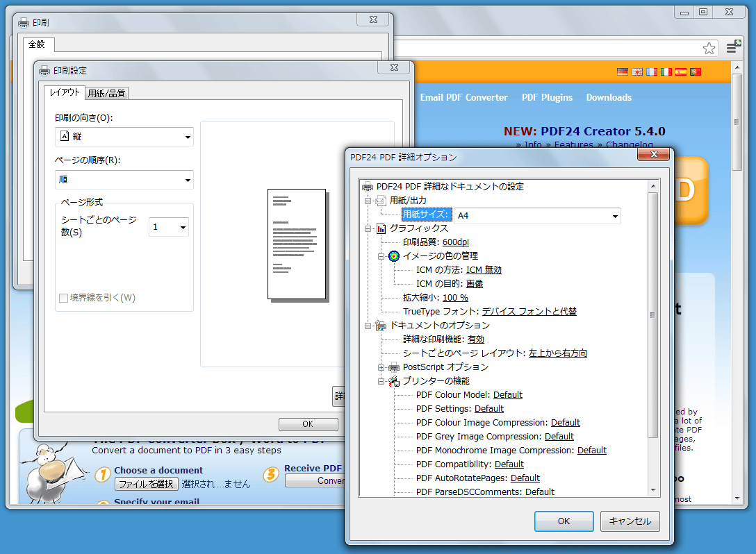Image resolution: width=756 pixels, height=554 pixels.
Task: Click the デバイス フォントと代替 value
Action: click(x=529, y=312)
